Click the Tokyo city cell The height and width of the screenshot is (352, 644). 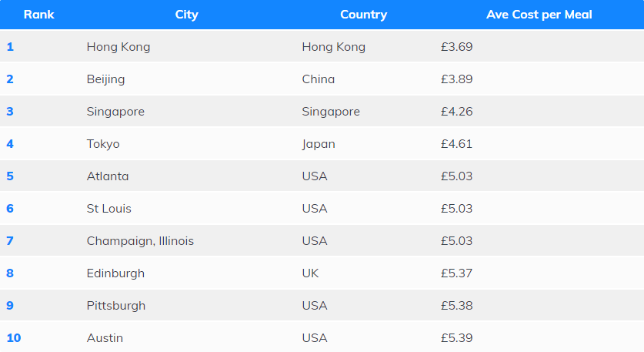[x=103, y=144]
